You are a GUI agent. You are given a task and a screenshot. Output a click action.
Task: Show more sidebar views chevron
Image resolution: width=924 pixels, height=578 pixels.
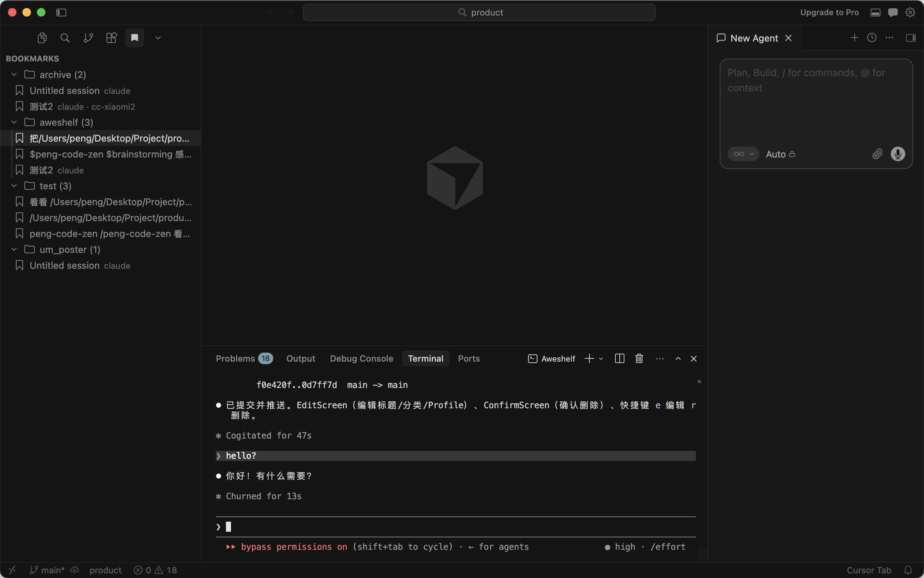pos(158,38)
